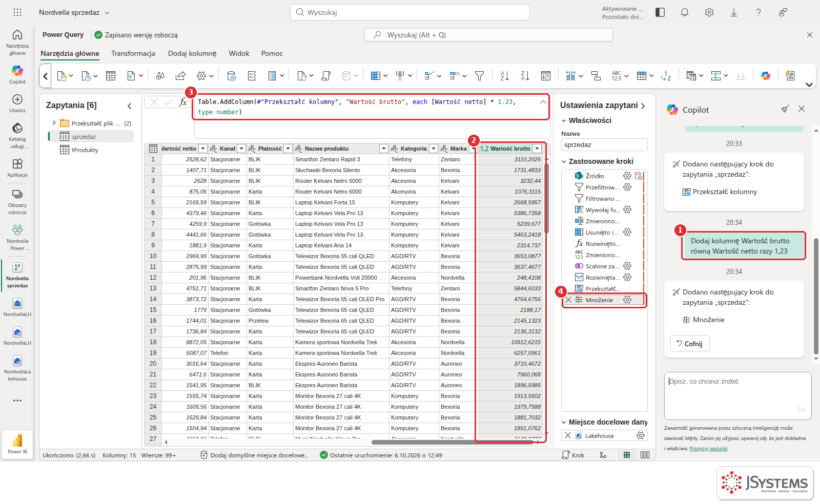This screenshot has width=820, height=504.
Task: Switch to table grid view in status bar
Action: [x=626, y=455]
